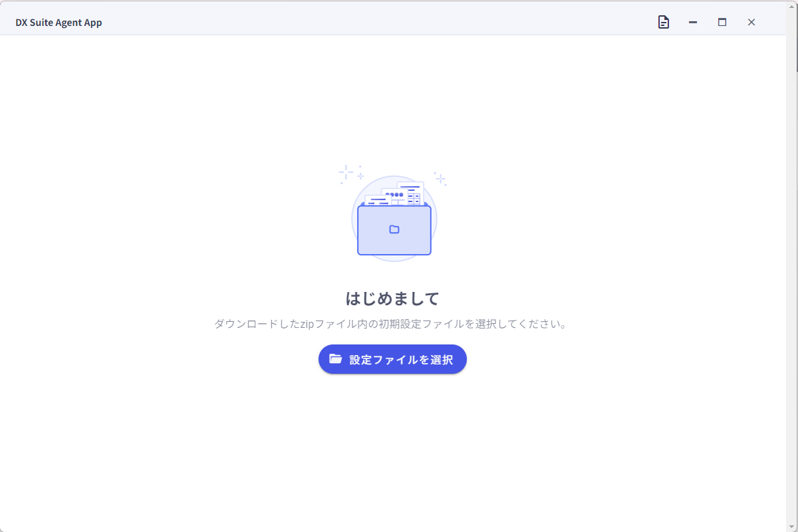The height and width of the screenshot is (532, 798).
Task: Click the word zip in the description
Action: click(x=308, y=325)
